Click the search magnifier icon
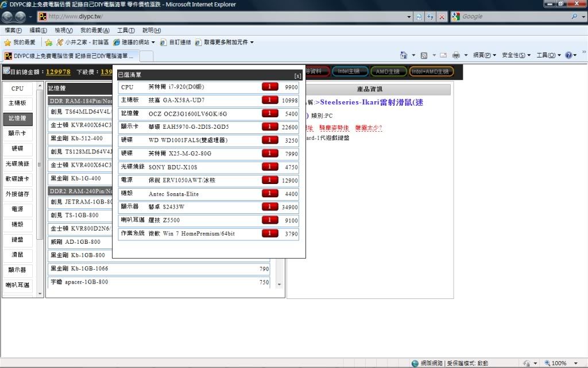588x368 pixels. (574, 17)
